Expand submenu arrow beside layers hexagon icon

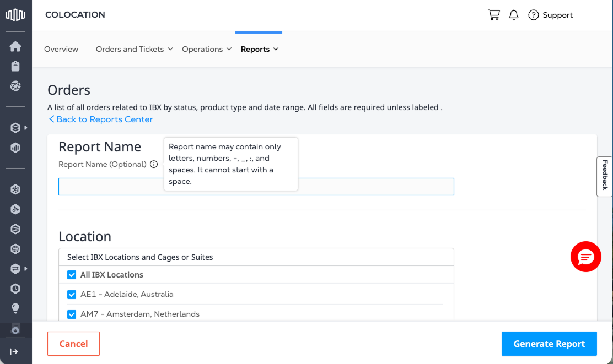tap(26, 128)
